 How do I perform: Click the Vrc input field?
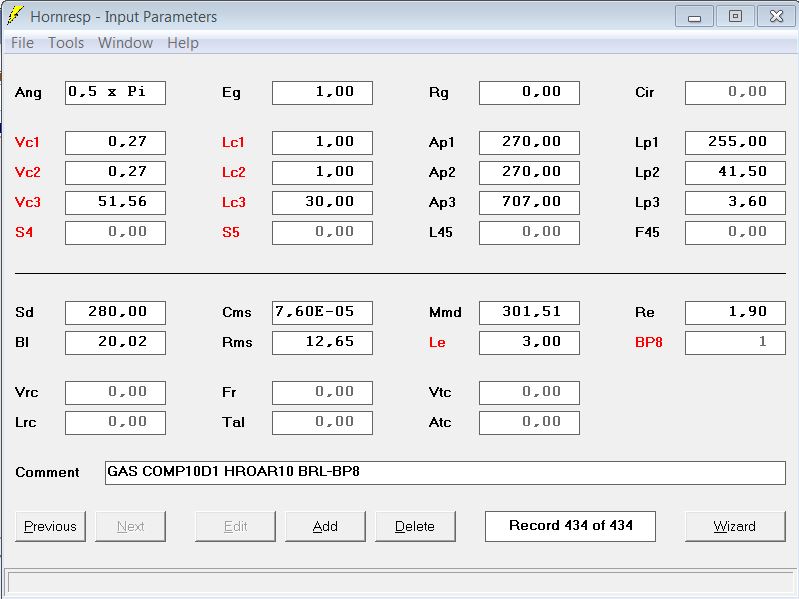[x=115, y=393]
